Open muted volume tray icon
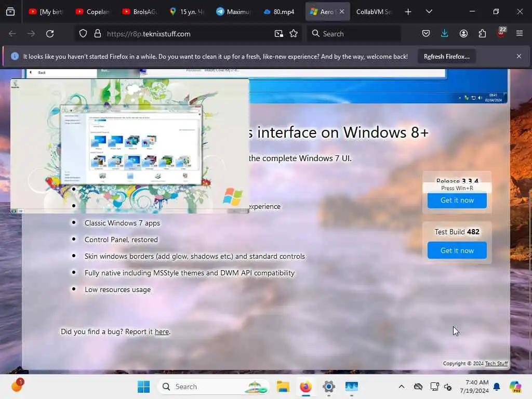532x399 pixels. tap(448, 387)
